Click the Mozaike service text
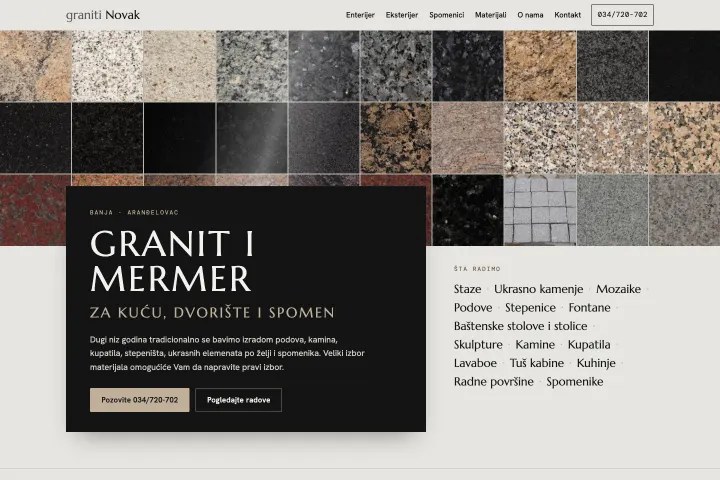The image size is (720, 480). point(618,289)
